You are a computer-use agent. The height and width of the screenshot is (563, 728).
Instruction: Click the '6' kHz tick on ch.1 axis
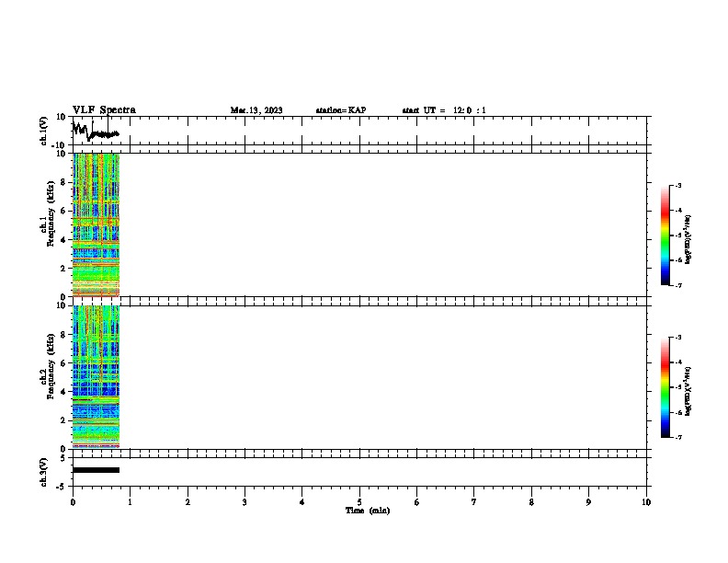[x=63, y=211]
